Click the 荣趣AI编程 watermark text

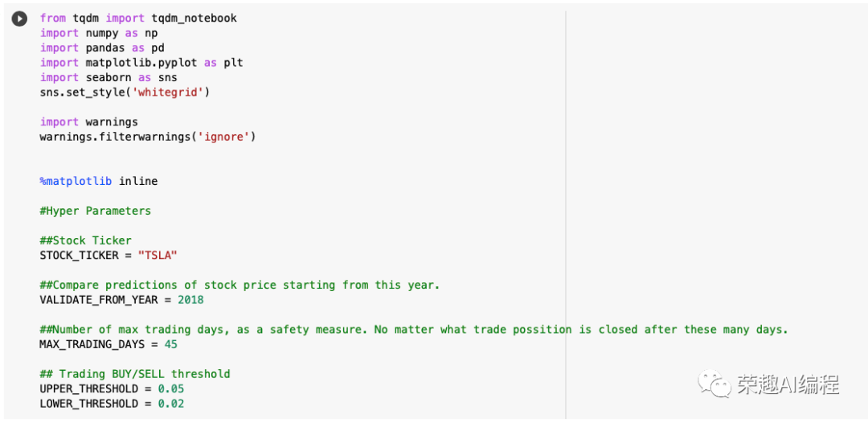[x=788, y=384]
